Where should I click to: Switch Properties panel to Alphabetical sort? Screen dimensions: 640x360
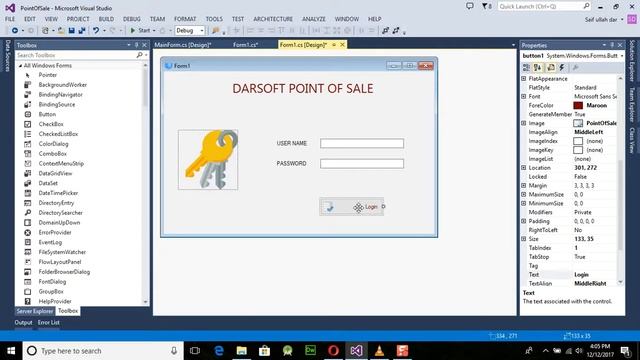[x=538, y=68]
